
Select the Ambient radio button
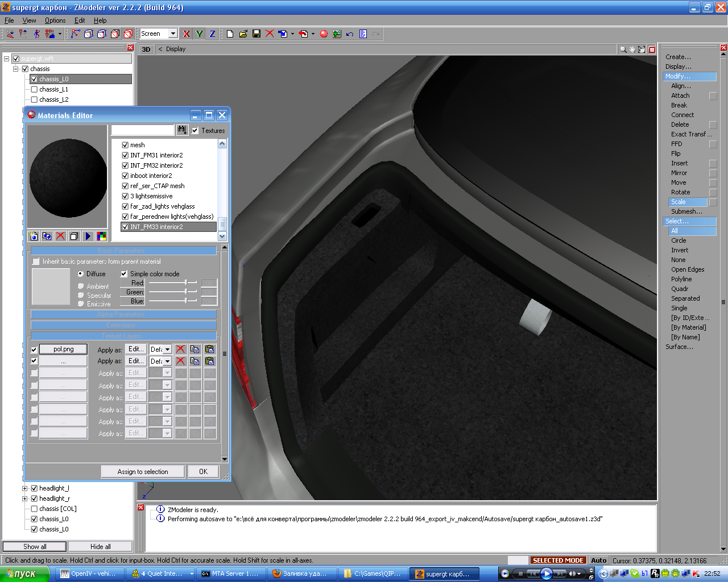coord(81,286)
